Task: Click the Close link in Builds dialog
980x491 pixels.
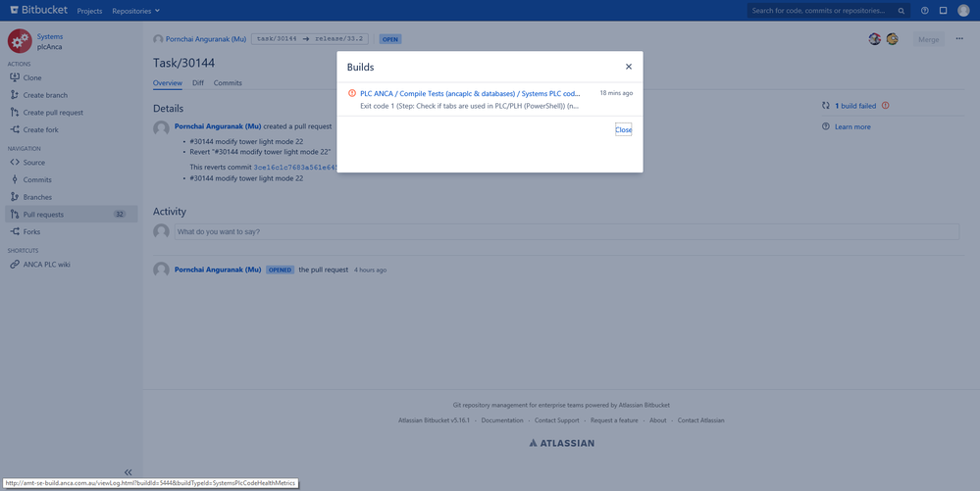Action: [x=623, y=129]
